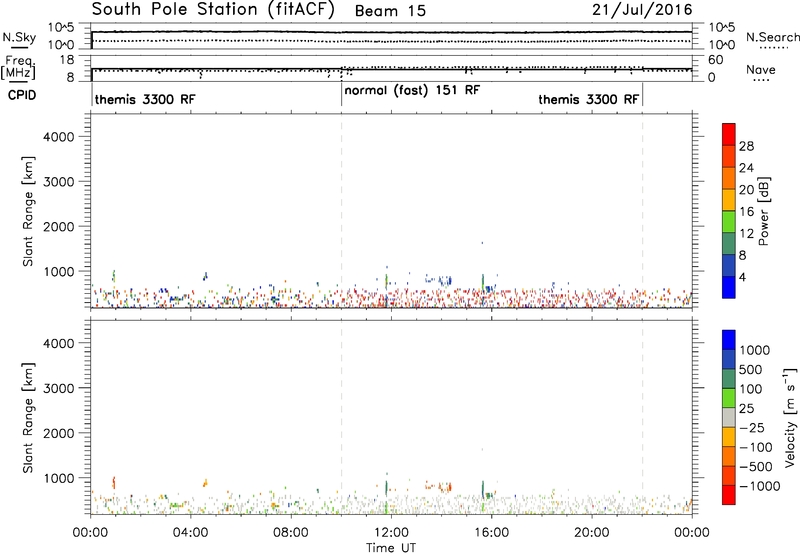Click the 'Velocity [m s-1]' color bar label

[x=790, y=417]
